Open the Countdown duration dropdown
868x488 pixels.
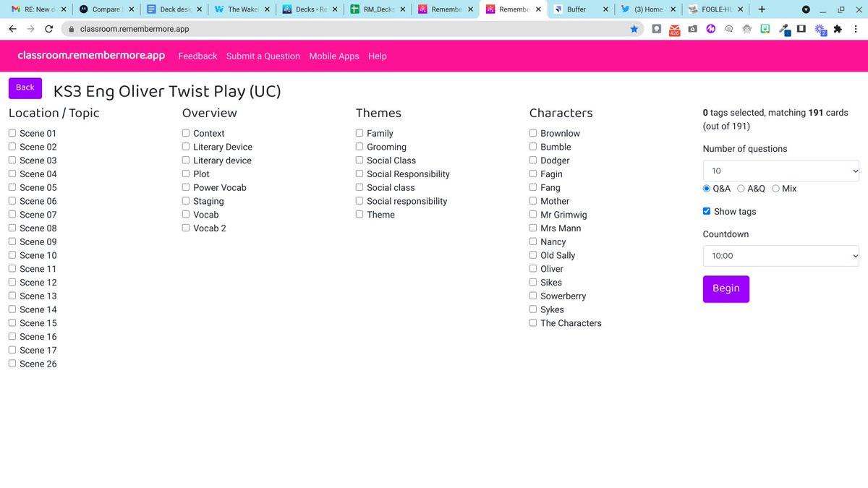click(x=781, y=255)
